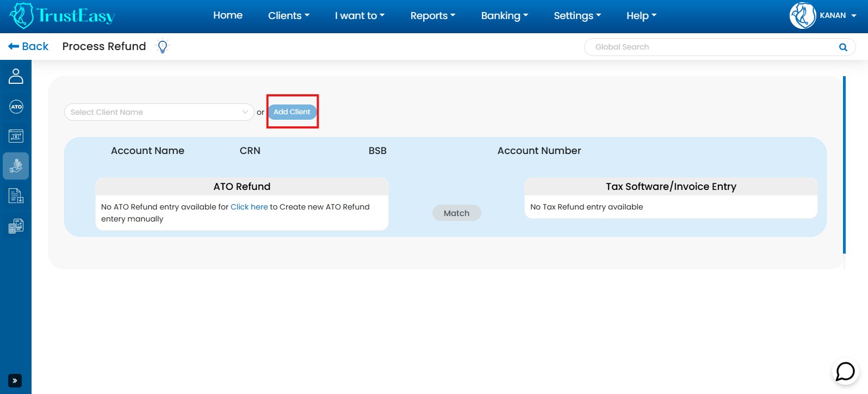This screenshot has height=394, width=868.
Task: Open the Select Client Name dropdown
Action: [x=159, y=112]
